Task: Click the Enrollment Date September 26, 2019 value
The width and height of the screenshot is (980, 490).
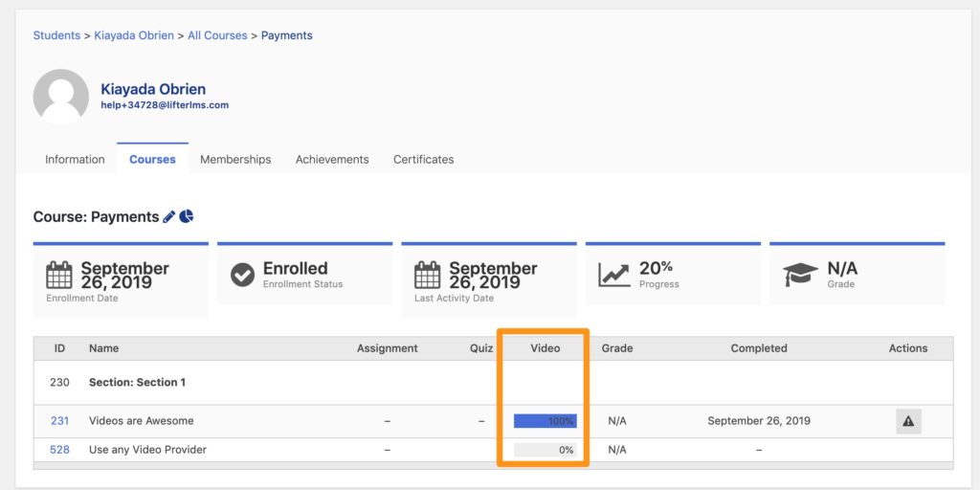Action: [x=125, y=275]
